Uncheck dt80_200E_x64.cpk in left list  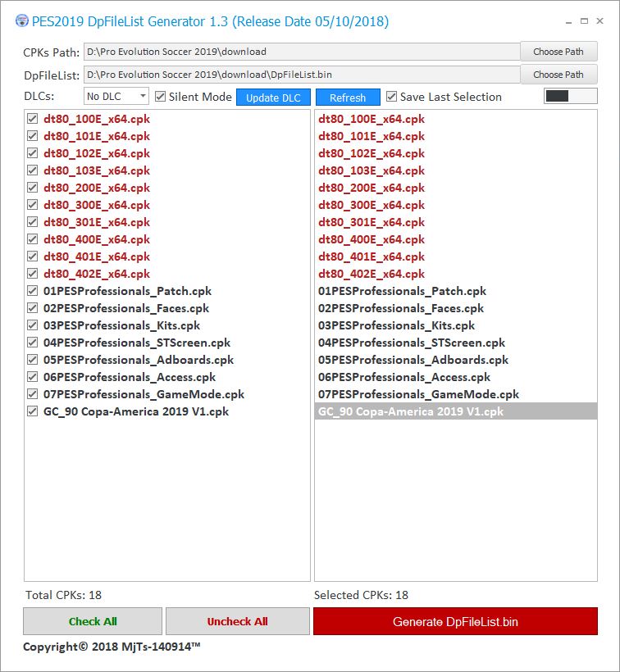point(32,188)
